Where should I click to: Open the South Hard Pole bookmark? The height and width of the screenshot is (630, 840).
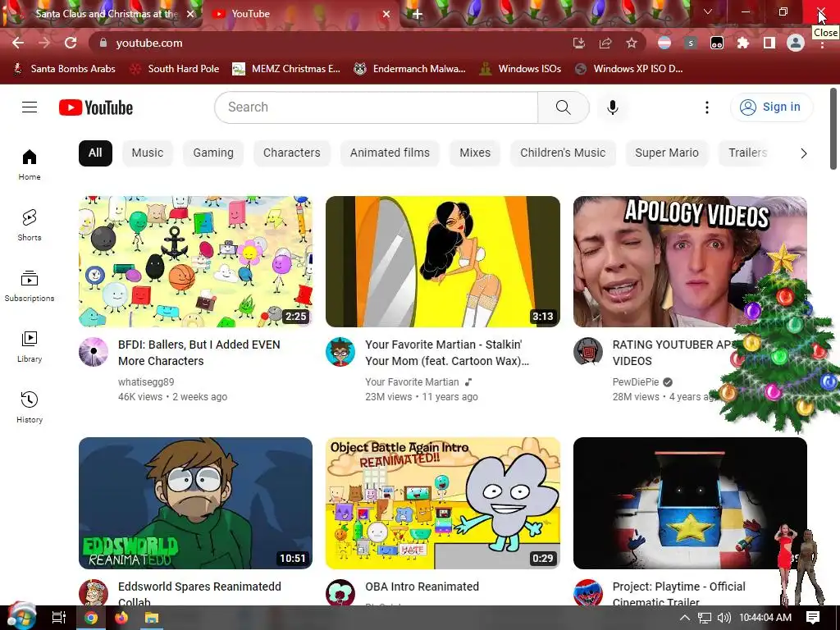(x=175, y=69)
